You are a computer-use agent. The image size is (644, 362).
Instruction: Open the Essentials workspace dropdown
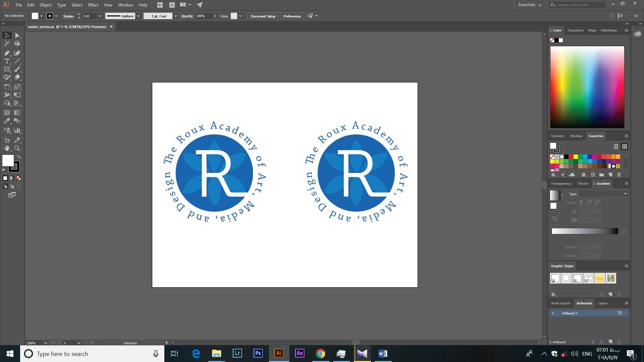pos(530,5)
